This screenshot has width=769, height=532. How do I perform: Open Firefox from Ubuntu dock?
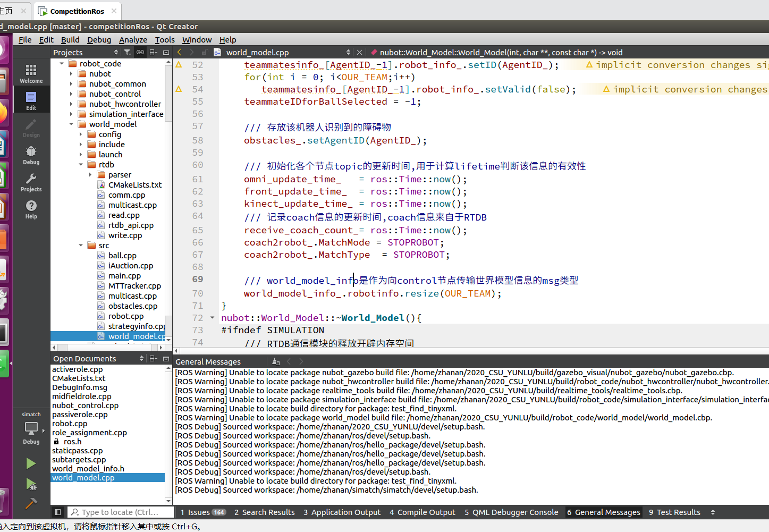[x=3, y=112]
